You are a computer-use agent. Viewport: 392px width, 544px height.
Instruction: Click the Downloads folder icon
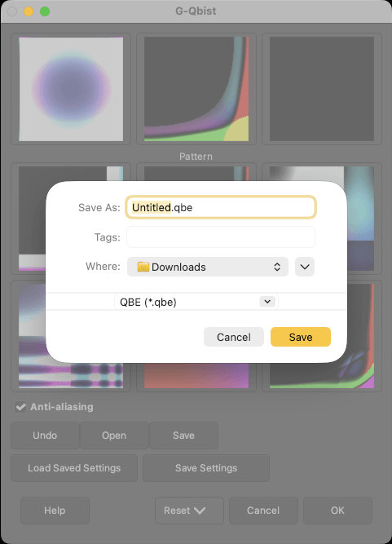(x=143, y=267)
